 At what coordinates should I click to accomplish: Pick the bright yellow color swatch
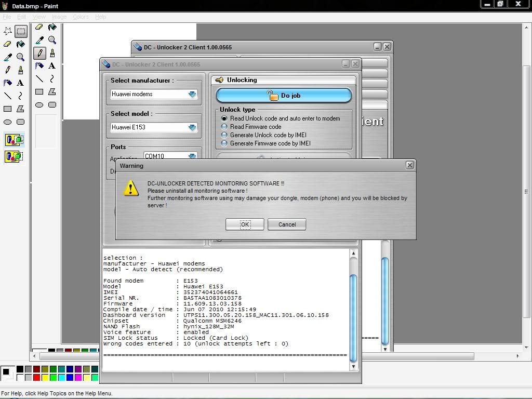tap(45, 378)
